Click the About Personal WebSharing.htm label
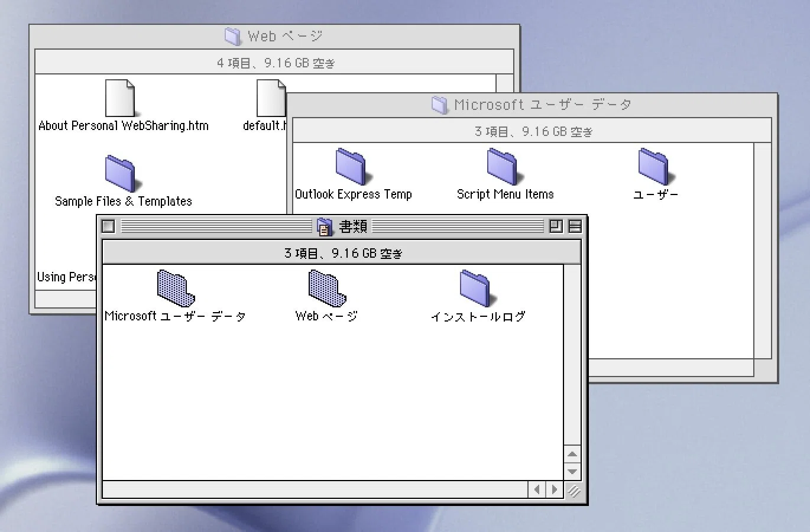810x532 pixels. click(123, 126)
